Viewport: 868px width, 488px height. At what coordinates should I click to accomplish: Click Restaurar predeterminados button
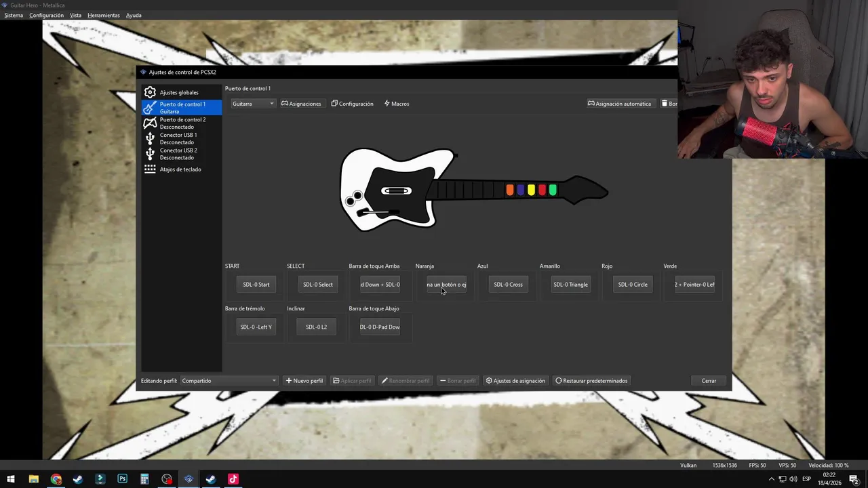(591, 381)
